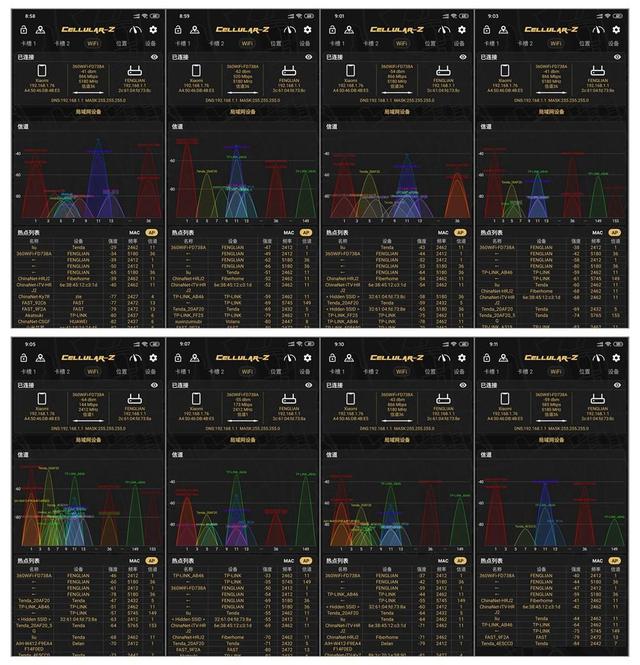Open the settings gear in 9:10 screen
The image size is (640, 665).
[x=462, y=358]
